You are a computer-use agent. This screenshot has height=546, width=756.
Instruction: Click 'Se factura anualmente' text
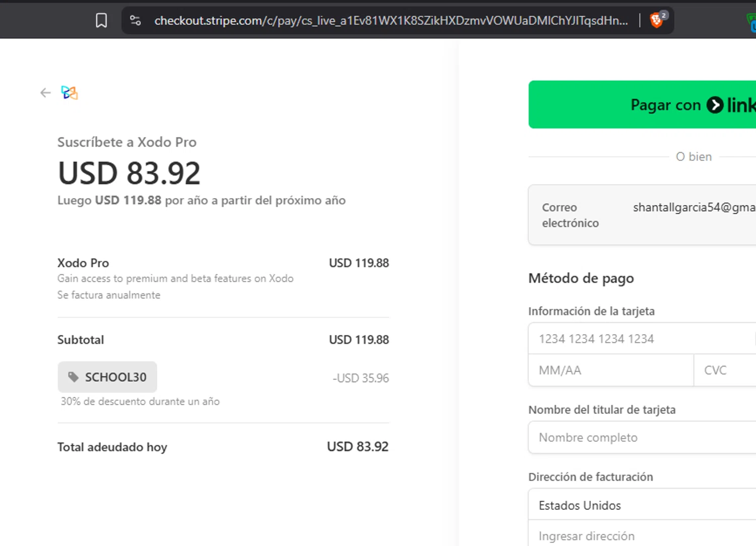pos(109,295)
